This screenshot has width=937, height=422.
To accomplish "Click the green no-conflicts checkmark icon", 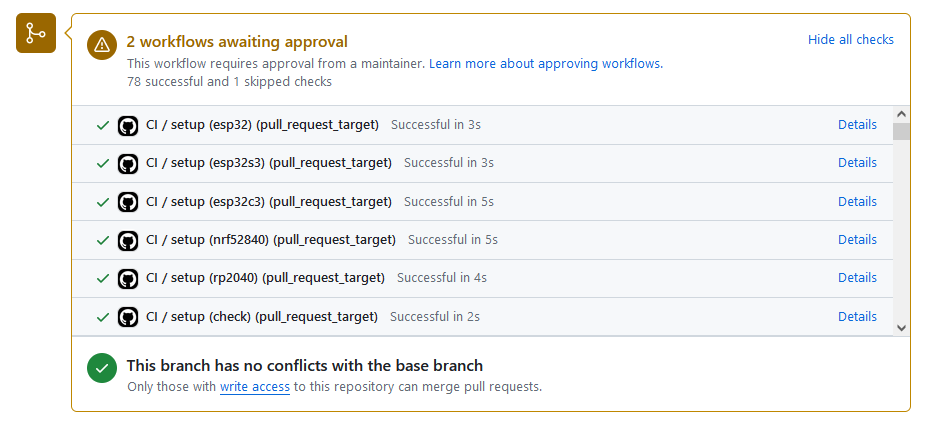I will (102, 368).
